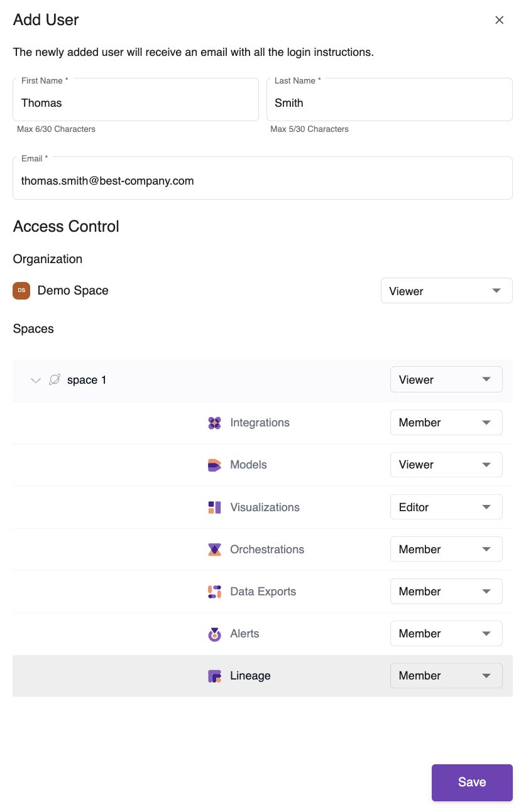521x812 pixels.
Task: Click the Visualizations icon
Action: click(x=214, y=507)
